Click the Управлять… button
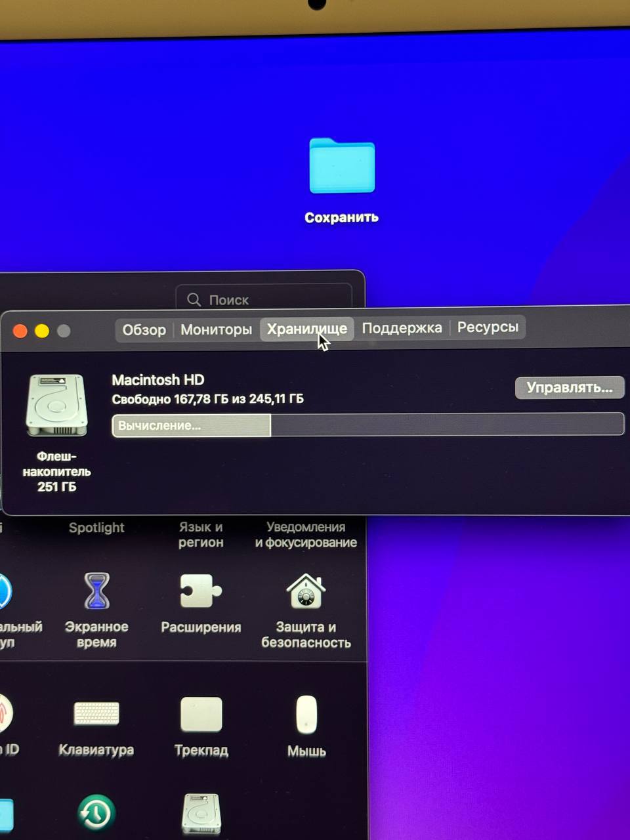Image resolution: width=630 pixels, height=840 pixels. pyautogui.click(x=570, y=387)
